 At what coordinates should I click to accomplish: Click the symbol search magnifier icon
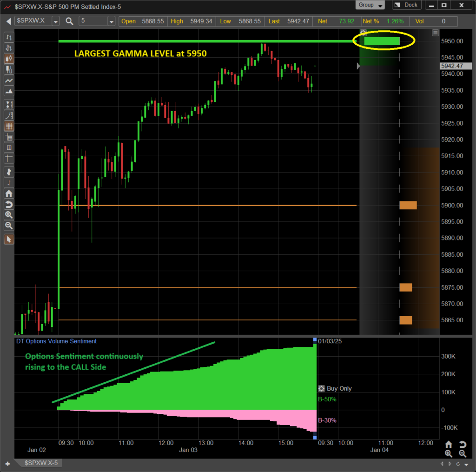pyautogui.click(x=70, y=21)
